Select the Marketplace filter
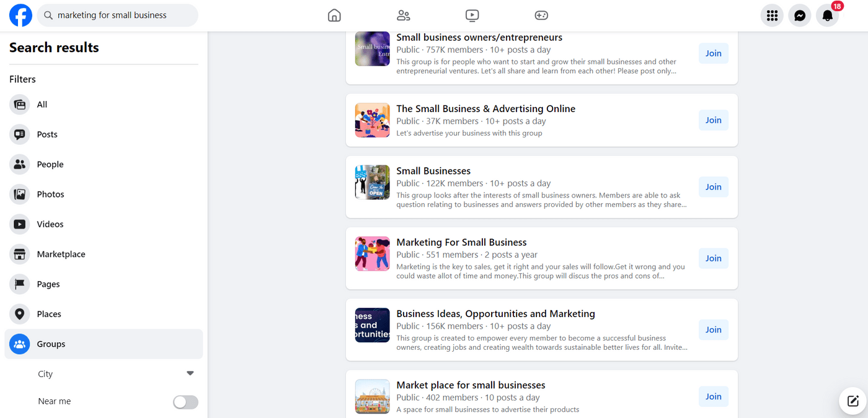Screen dimensions: 868x418 click(61, 254)
